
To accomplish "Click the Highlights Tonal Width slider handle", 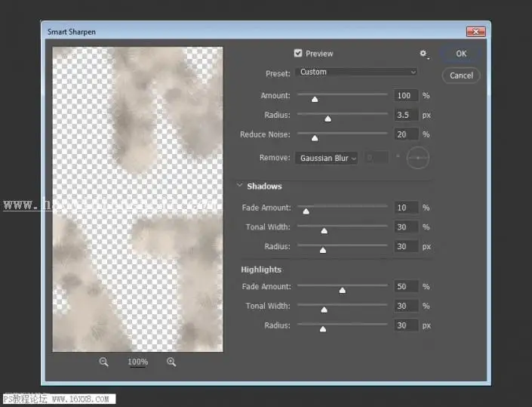I will pyautogui.click(x=324, y=310).
